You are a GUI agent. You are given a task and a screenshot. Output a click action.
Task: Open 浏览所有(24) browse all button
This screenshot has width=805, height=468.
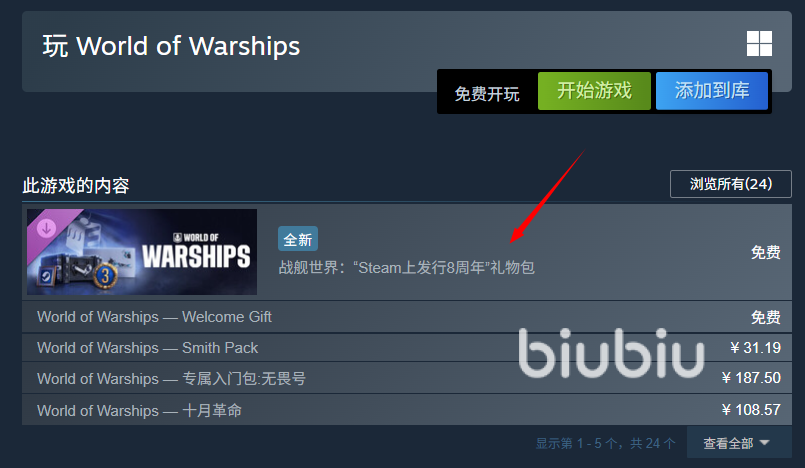[x=731, y=184]
